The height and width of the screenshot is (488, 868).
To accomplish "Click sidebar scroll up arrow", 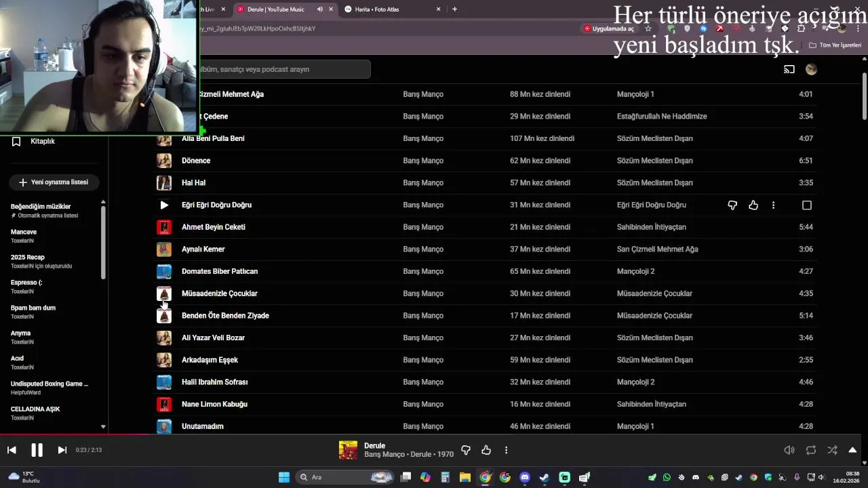I will coord(103,202).
